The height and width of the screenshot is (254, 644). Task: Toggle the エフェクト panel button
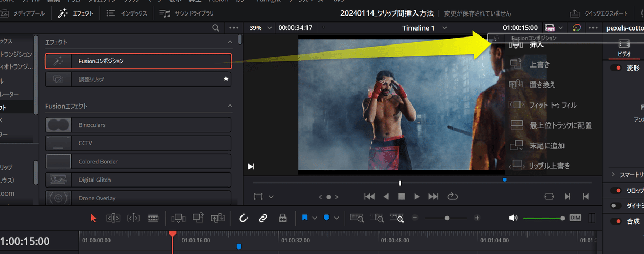pyautogui.click(x=75, y=13)
